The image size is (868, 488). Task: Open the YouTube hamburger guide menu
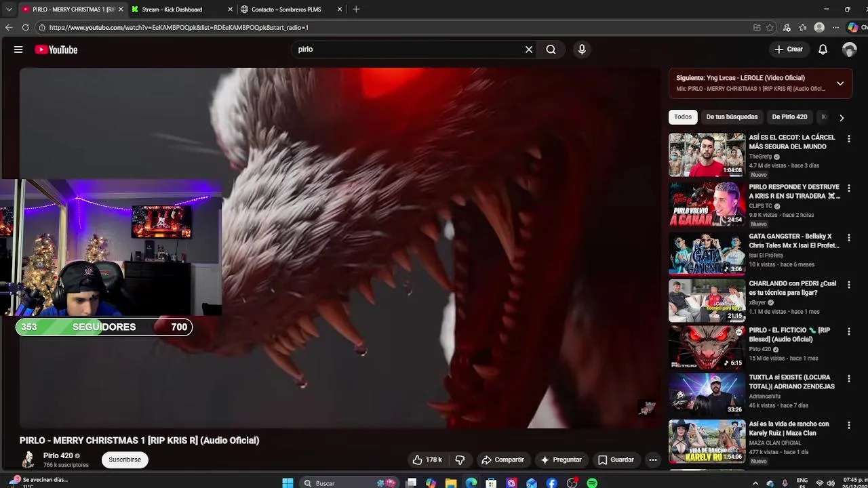point(18,49)
